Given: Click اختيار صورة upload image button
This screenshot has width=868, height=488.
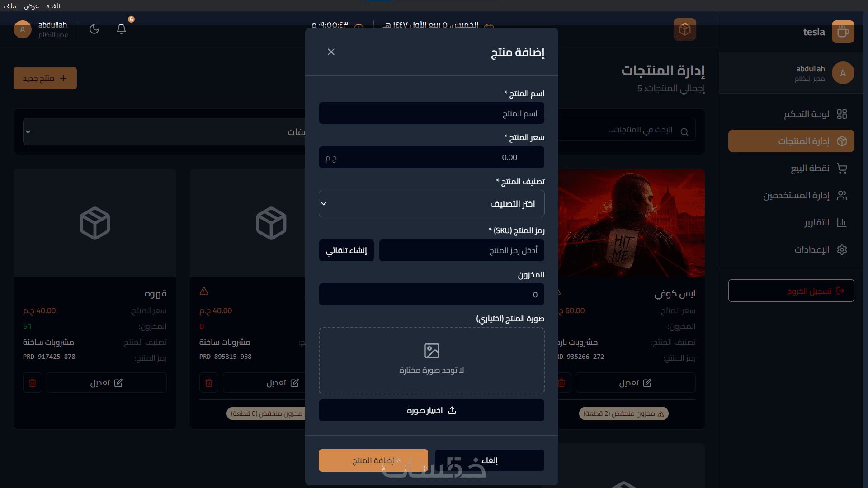Looking at the screenshot, I should pyautogui.click(x=431, y=410).
